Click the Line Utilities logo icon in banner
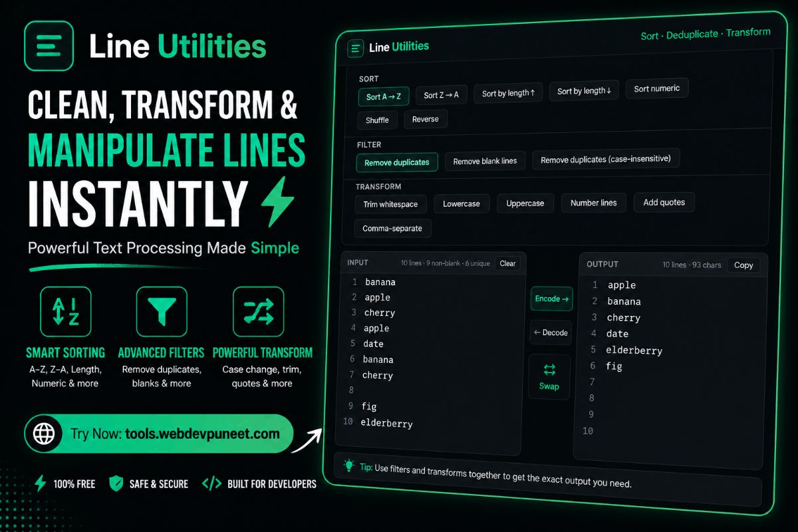This screenshot has width=798, height=532. click(x=49, y=46)
